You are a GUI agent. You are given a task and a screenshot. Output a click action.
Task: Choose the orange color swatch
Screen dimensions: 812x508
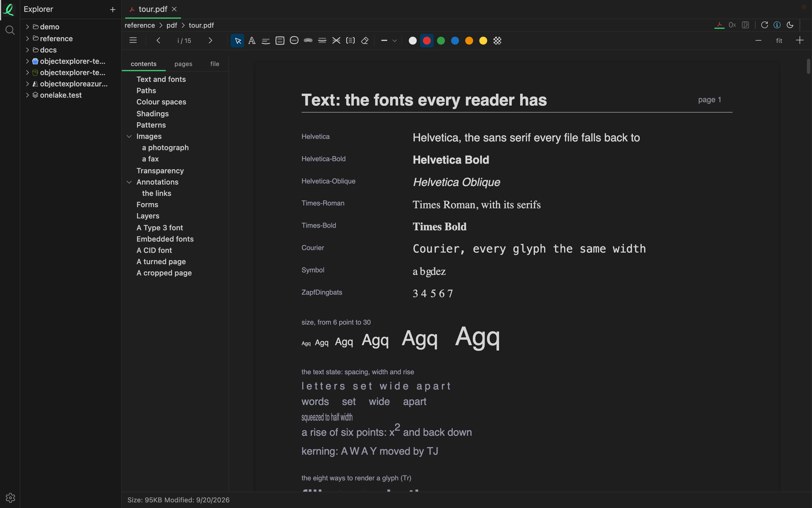point(469,41)
